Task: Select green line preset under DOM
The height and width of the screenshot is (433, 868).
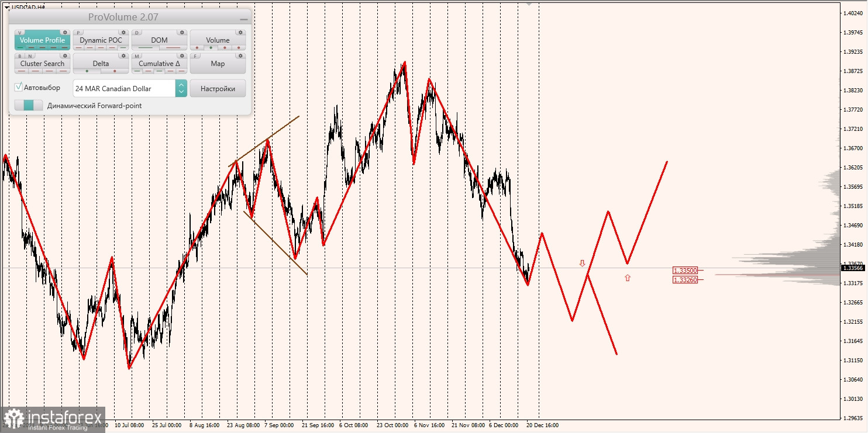Action: coord(145,48)
